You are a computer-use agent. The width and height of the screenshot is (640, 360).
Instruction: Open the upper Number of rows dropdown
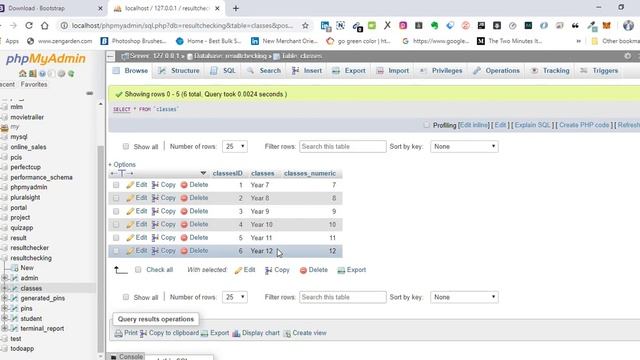tap(235, 146)
